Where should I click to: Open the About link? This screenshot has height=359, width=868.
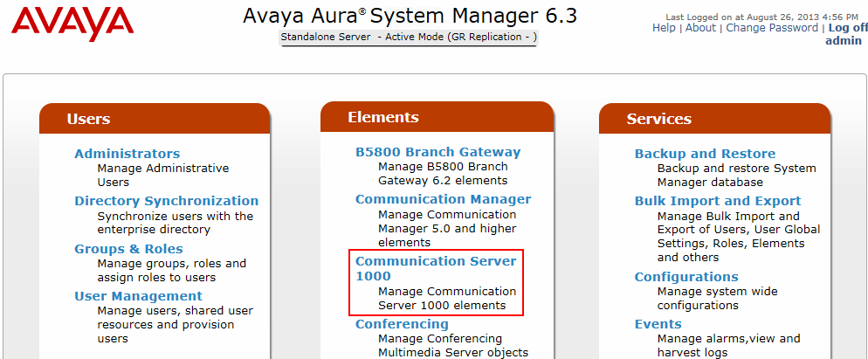click(x=700, y=28)
